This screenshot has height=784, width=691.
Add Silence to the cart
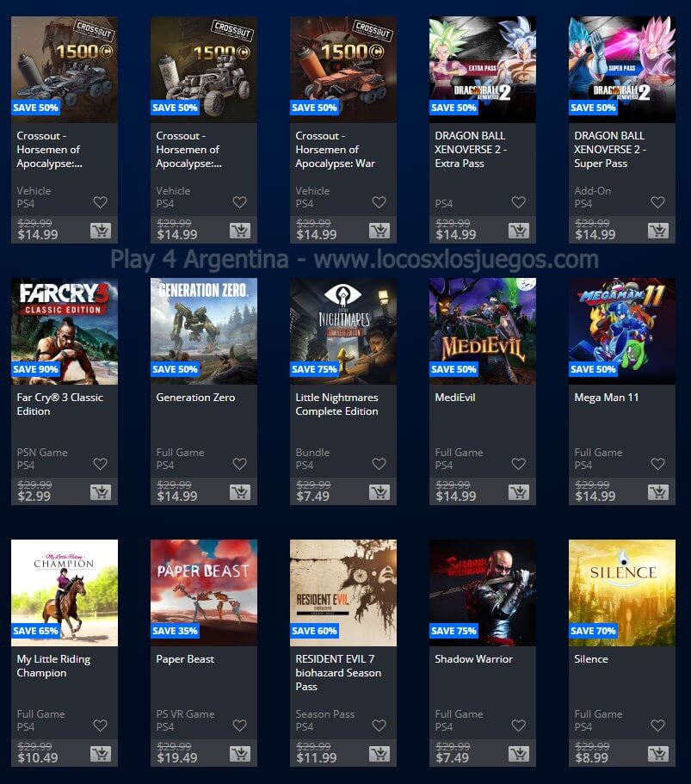658,754
